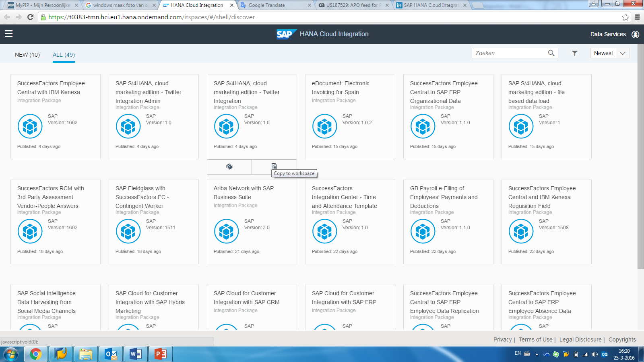Click the package icon of Twitter Integration Admin
This screenshot has height=362, width=644.
click(x=128, y=126)
